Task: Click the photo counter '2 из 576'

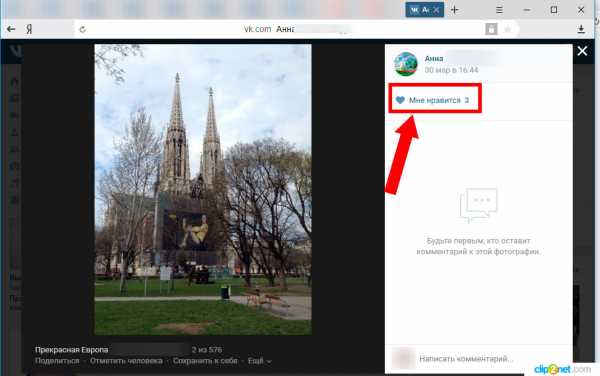Action: [x=207, y=350]
